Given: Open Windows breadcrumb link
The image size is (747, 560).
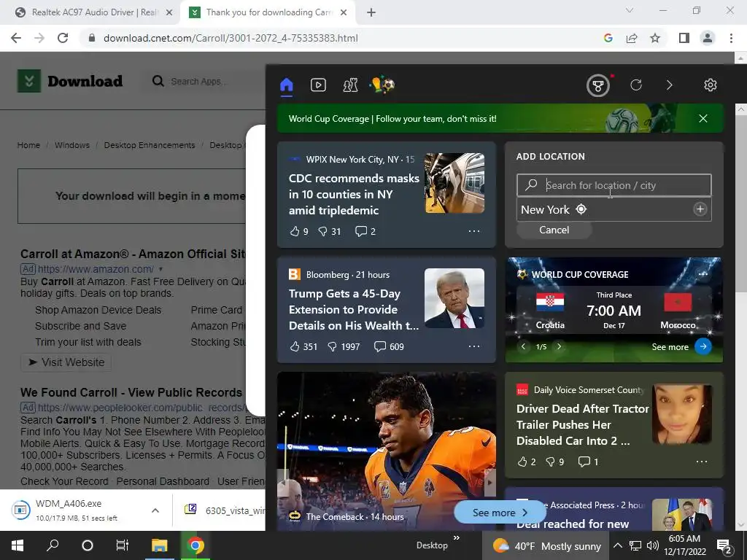Looking at the screenshot, I should tap(72, 145).
